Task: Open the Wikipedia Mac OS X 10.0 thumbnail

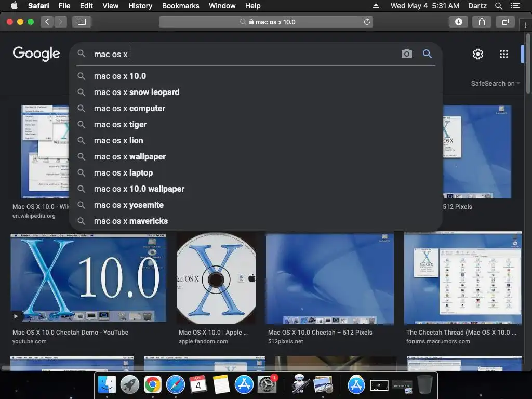Action: (45, 152)
